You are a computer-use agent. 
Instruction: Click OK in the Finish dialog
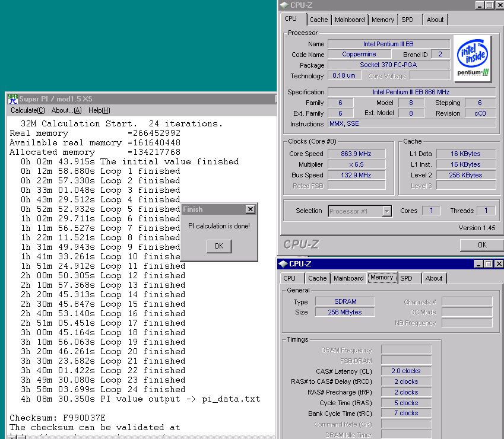pos(218,246)
